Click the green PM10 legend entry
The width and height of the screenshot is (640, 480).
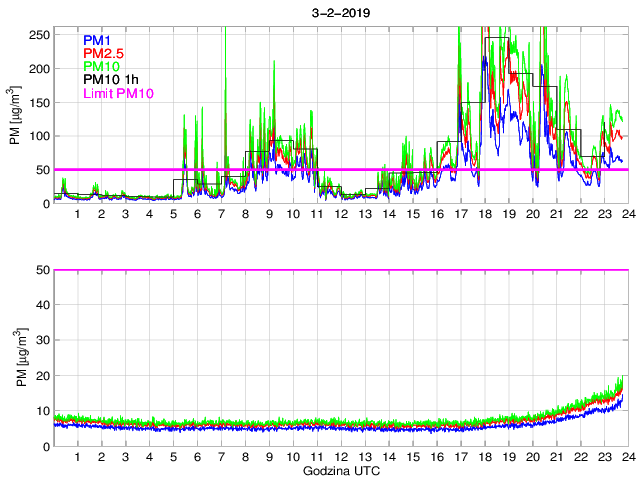pyautogui.click(x=99, y=67)
